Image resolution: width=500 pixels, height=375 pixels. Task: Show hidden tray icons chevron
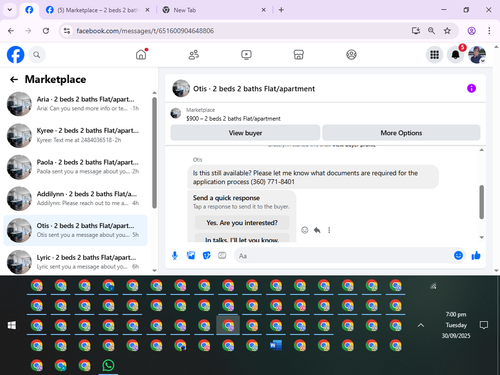pos(421,325)
